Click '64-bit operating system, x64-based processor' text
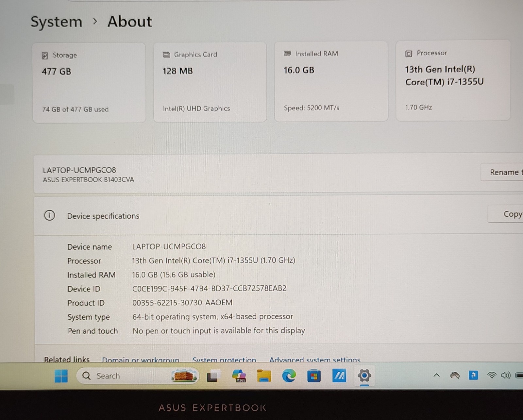The width and height of the screenshot is (523, 420). pos(213,317)
